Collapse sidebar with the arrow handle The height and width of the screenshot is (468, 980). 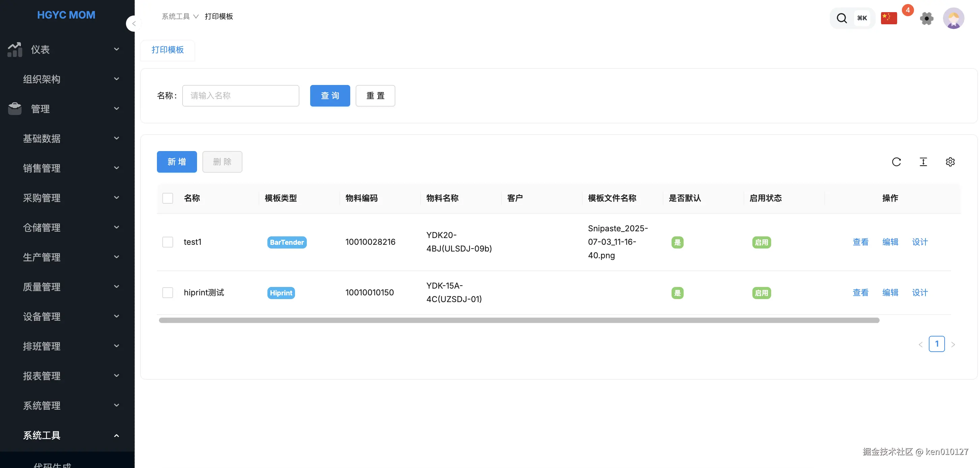click(134, 24)
